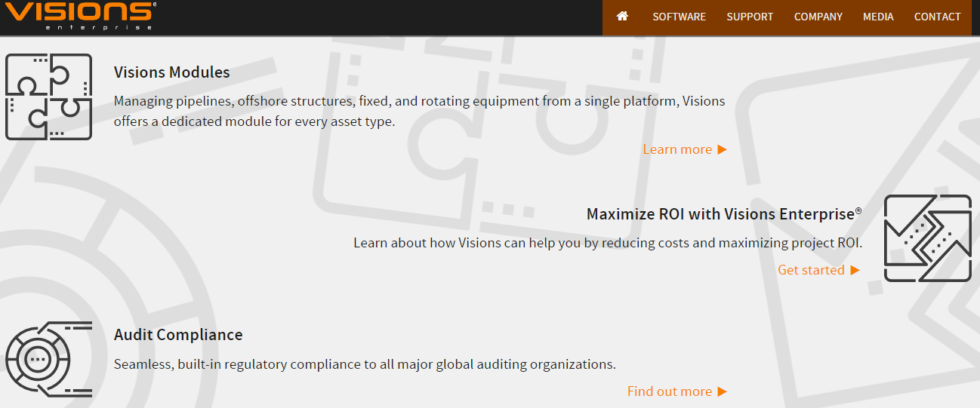980x408 pixels.
Task: Follow the Get started link
Action: click(811, 270)
